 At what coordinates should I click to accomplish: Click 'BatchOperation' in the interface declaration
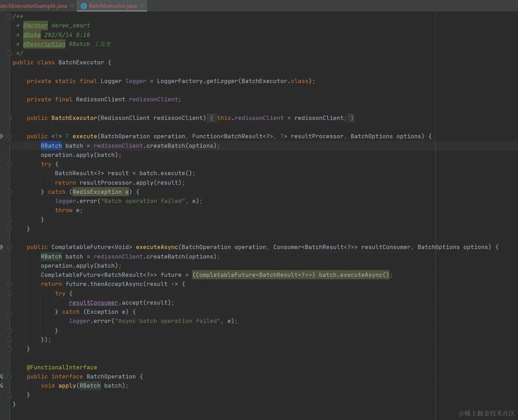111,377
